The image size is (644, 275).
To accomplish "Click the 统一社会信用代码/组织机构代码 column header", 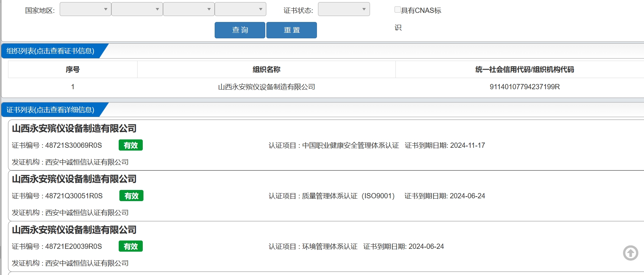I will (x=525, y=69).
